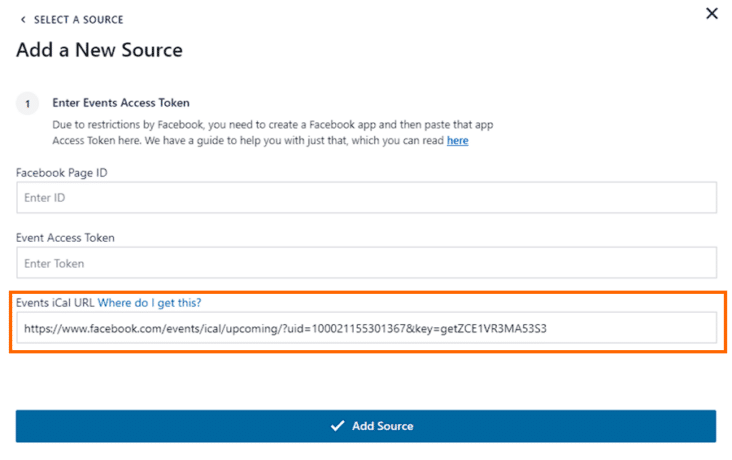Click the Event Access Token label
The image size is (732, 460).
pos(65,238)
